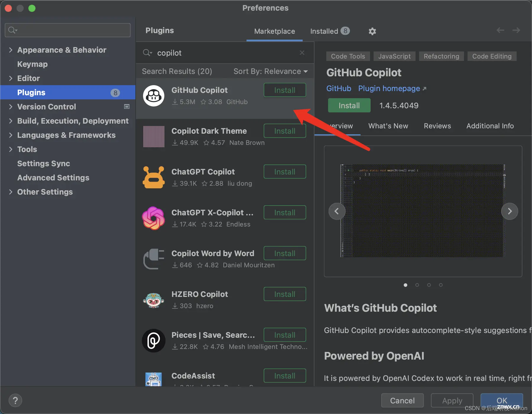Click the Pieces plugin black circle icon
This screenshot has height=414, width=532.
pos(154,341)
